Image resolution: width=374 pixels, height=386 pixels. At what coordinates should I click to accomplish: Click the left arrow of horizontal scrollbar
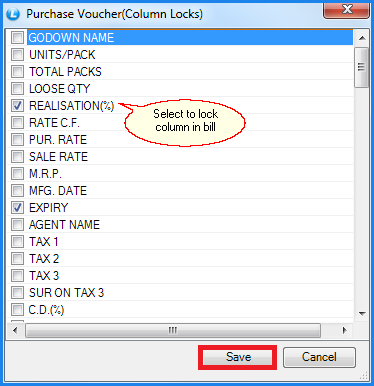click(15, 330)
